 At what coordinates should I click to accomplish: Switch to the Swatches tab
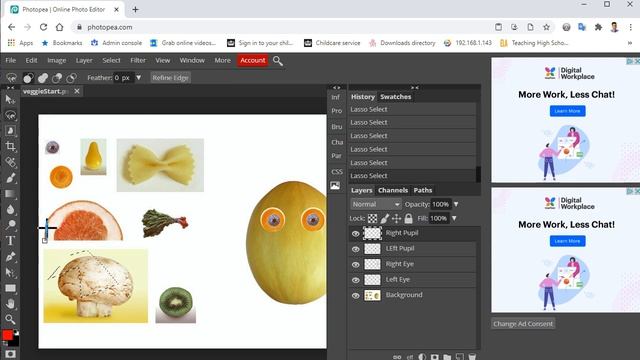tap(396, 97)
